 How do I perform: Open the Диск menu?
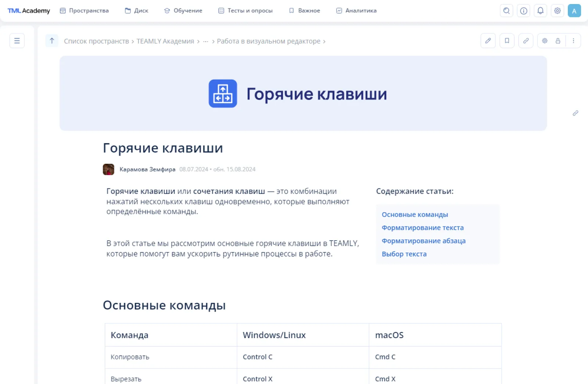[136, 11]
